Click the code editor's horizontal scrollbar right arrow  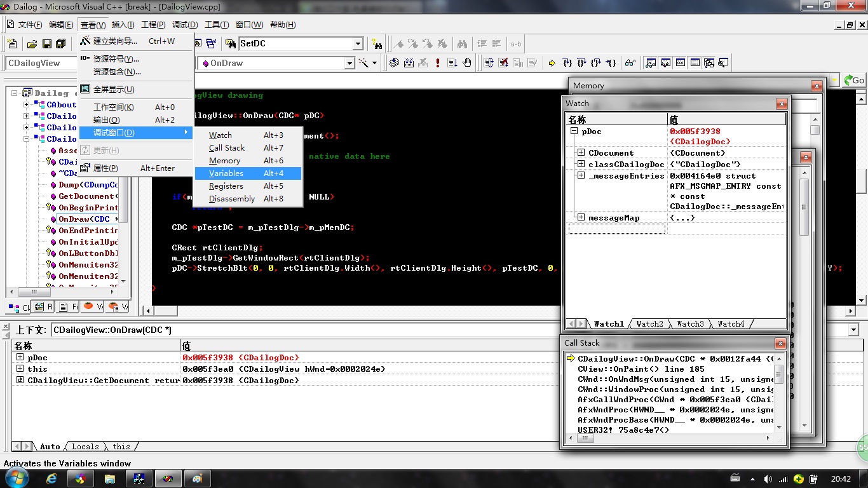coord(851,311)
